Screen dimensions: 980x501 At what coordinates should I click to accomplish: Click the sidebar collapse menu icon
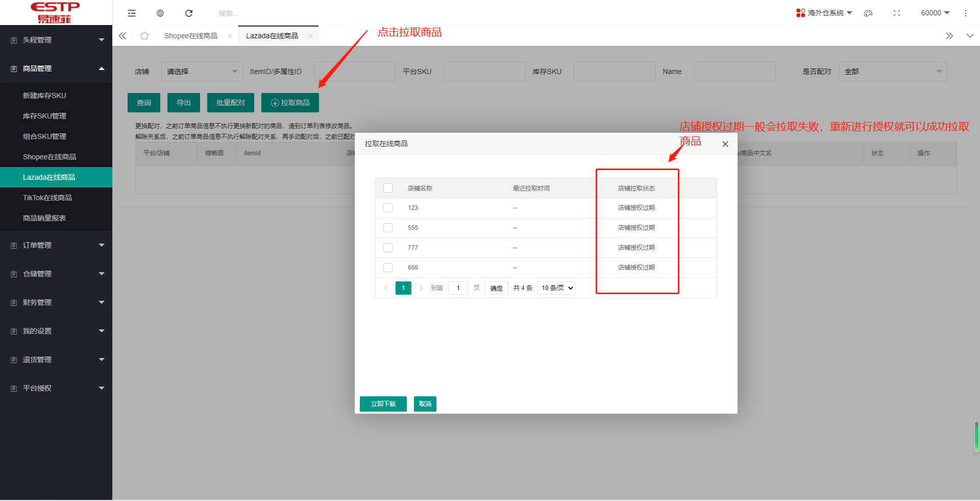(132, 13)
